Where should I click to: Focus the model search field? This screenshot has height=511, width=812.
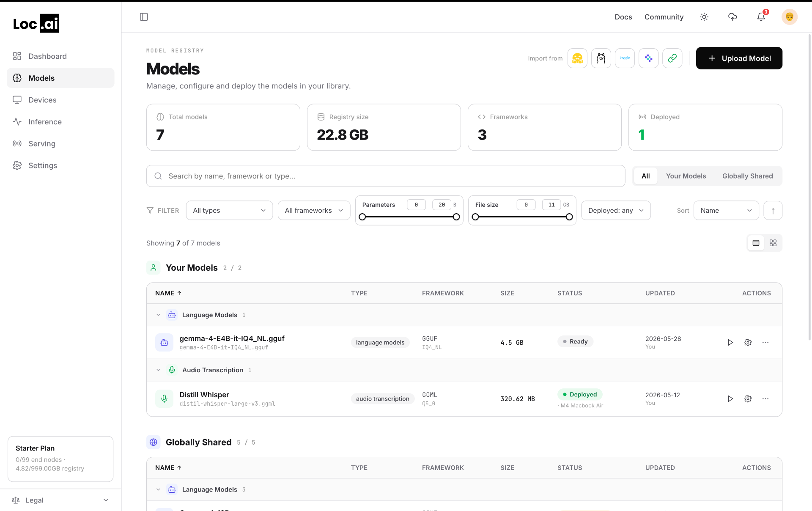pyautogui.click(x=386, y=176)
